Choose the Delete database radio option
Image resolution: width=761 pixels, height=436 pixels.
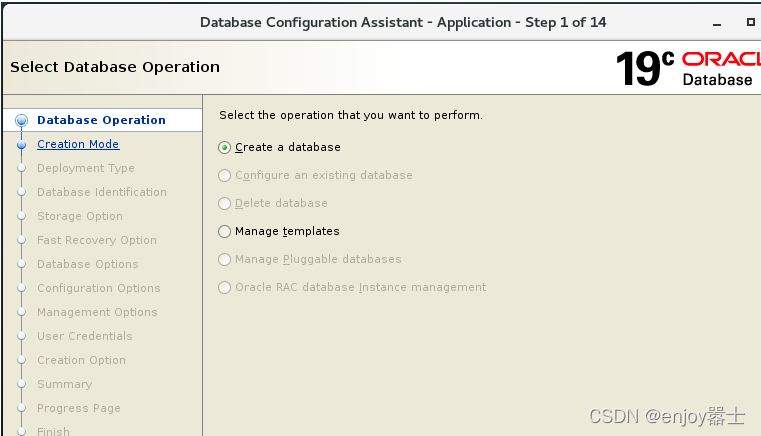(224, 203)
